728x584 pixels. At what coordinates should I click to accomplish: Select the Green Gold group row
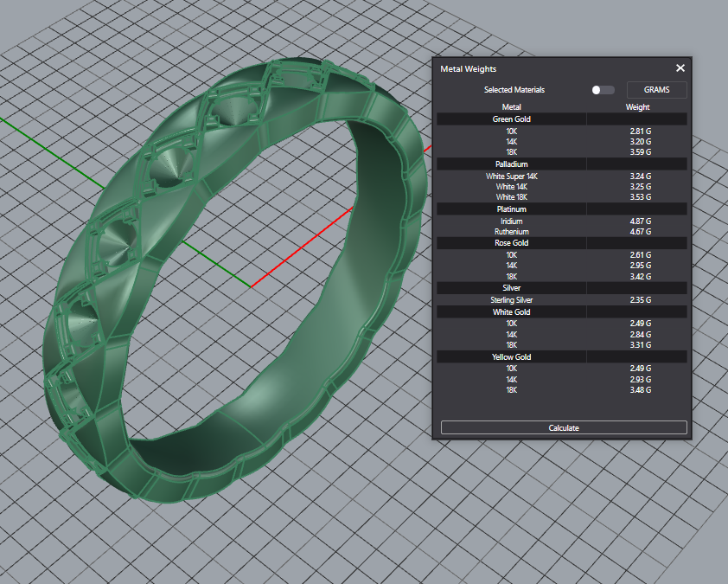pos(511,119)
